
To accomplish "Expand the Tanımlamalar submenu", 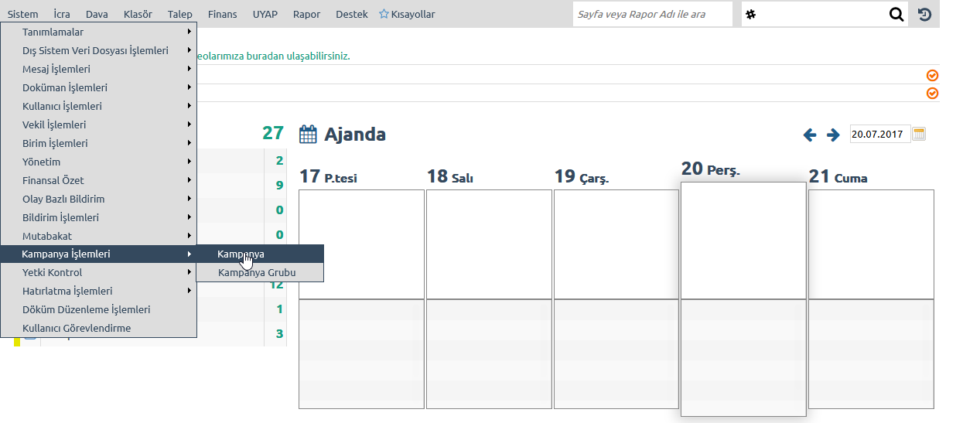I will (98, 32).
